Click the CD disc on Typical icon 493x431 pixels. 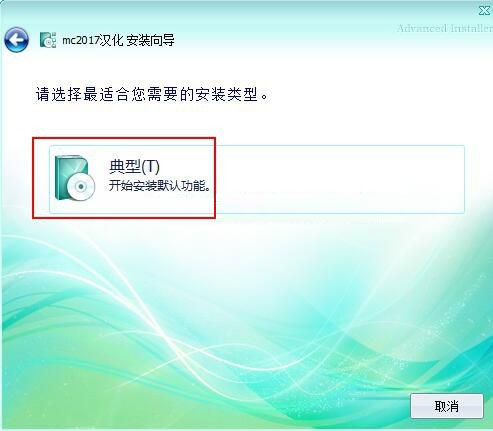coord(81,186)
